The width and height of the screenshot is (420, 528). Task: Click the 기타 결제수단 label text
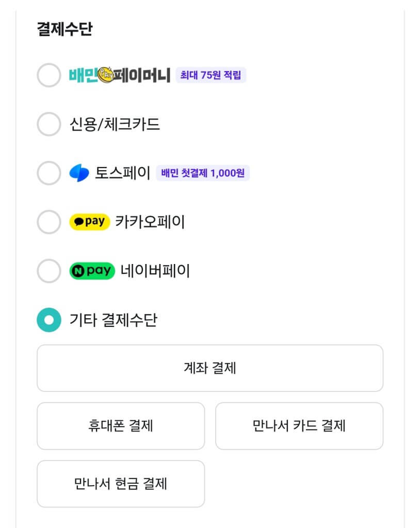click(114, 320)
